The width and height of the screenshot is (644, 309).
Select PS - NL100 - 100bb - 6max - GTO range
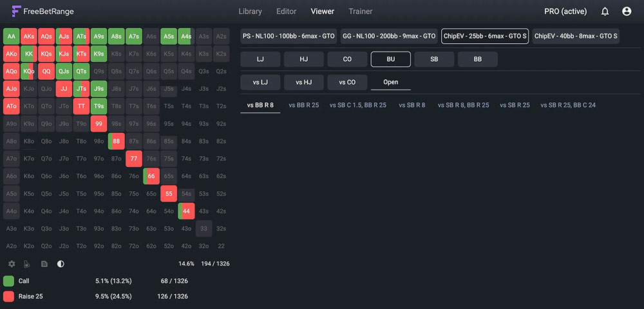coord(289,36)
